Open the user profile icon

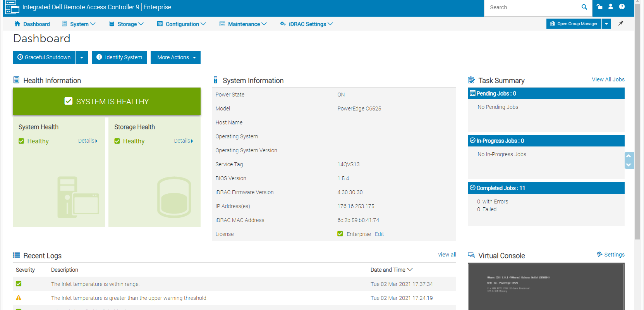(611, 7)
